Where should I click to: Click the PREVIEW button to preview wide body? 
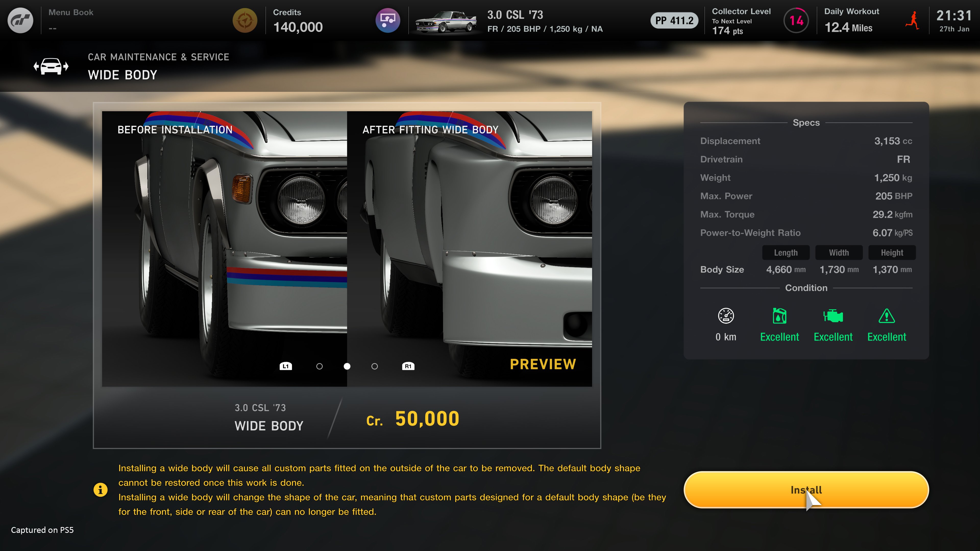tap(543, 365)
